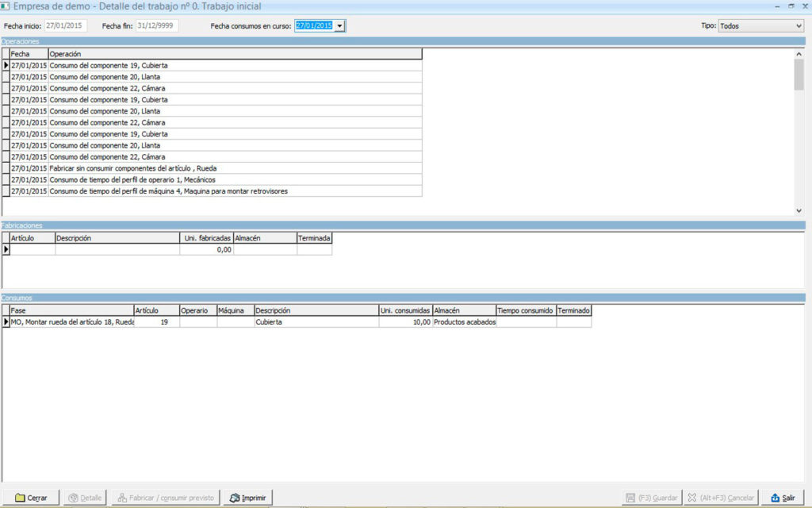Save with the (F3) Guardar button
The width and height of the screenshot is (812, 508).
pos(652,498)
